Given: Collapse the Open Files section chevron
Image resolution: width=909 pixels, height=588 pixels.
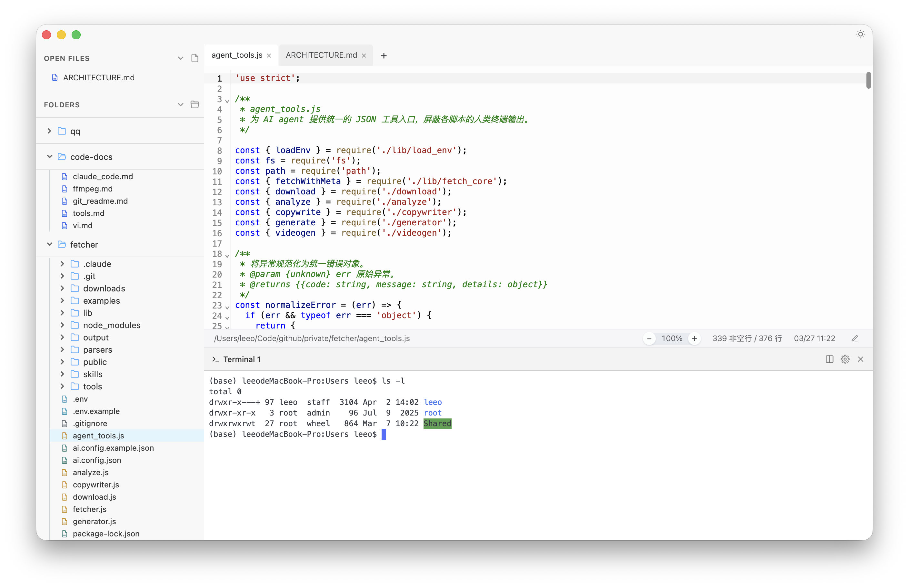Looking at the screenshot, I should [180, 58].
